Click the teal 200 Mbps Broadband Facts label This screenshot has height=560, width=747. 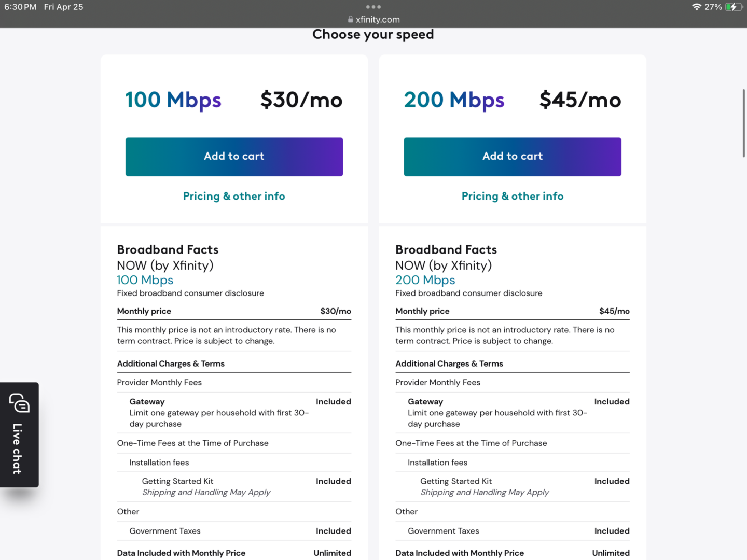click(425, 280)
